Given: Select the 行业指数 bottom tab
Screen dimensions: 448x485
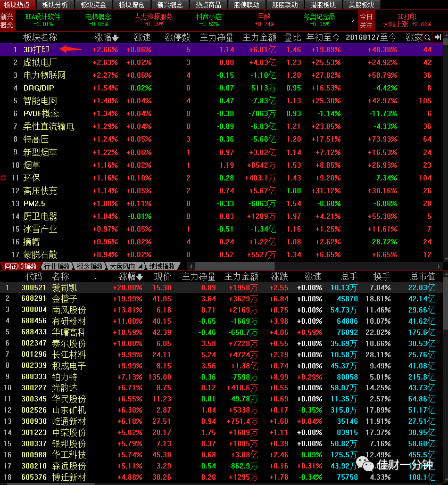Looking at the screenshot, I should [x=57, y=266].
